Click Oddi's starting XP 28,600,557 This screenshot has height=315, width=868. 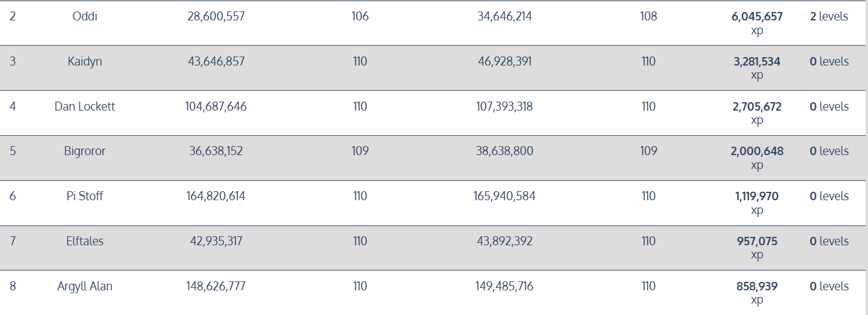coord(216,17)
